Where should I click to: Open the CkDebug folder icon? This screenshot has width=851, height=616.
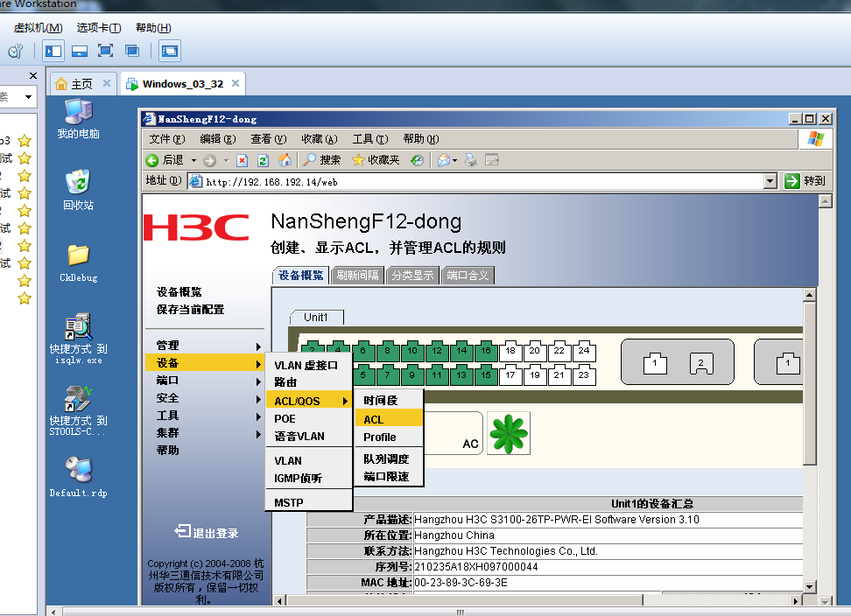coord(79,255)
